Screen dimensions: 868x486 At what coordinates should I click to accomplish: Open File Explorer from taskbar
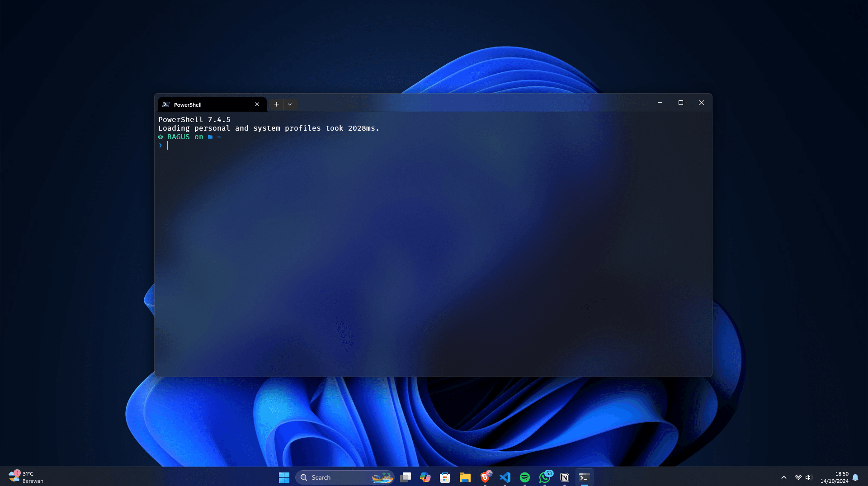pos(465,477)
